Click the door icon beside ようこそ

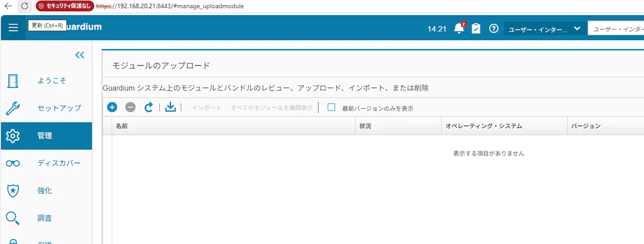(x=13, y=81)
